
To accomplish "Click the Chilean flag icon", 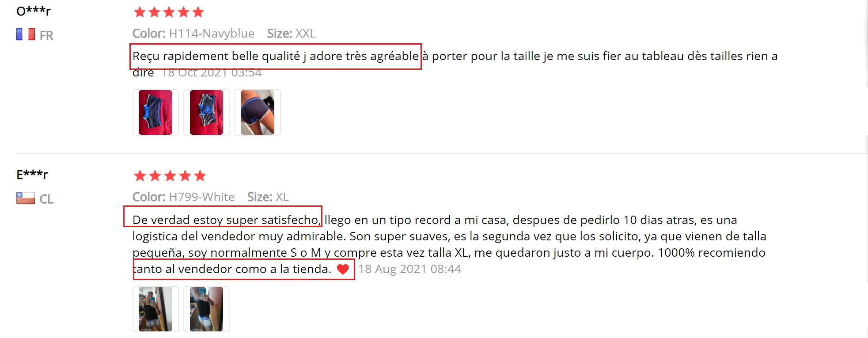I will coord(26,198).
